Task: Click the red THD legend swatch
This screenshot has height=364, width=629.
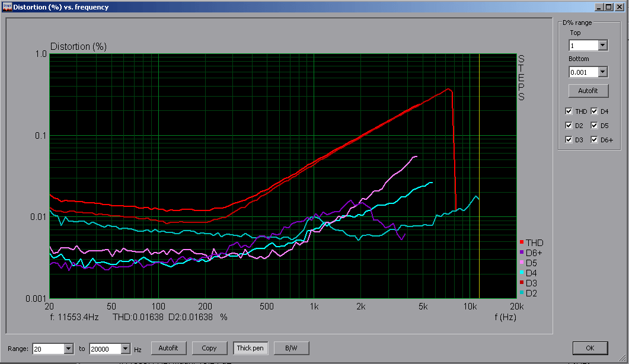Action: point(522,243)
